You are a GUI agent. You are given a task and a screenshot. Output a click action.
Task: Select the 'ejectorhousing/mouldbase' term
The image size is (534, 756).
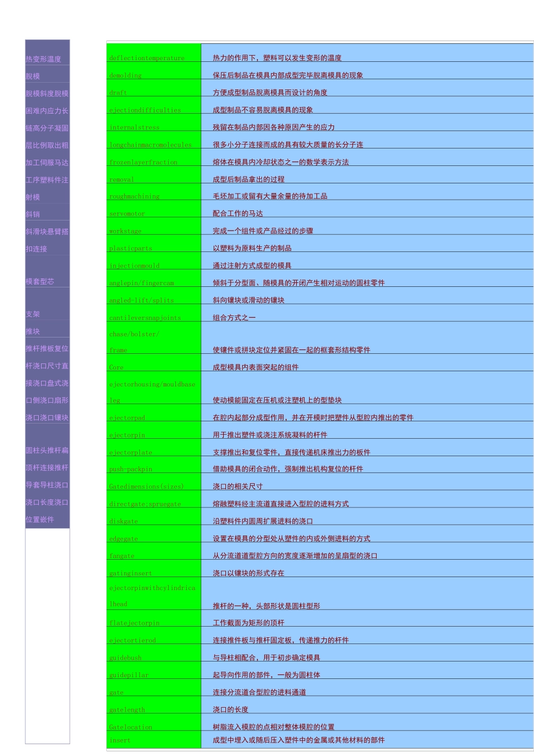point(152,384)
